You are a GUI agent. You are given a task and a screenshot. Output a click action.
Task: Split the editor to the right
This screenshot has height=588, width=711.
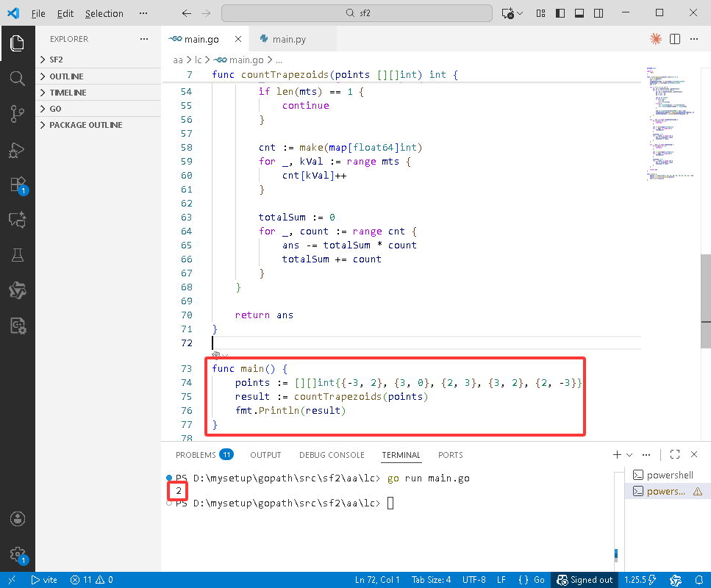(x=675, y=39)
